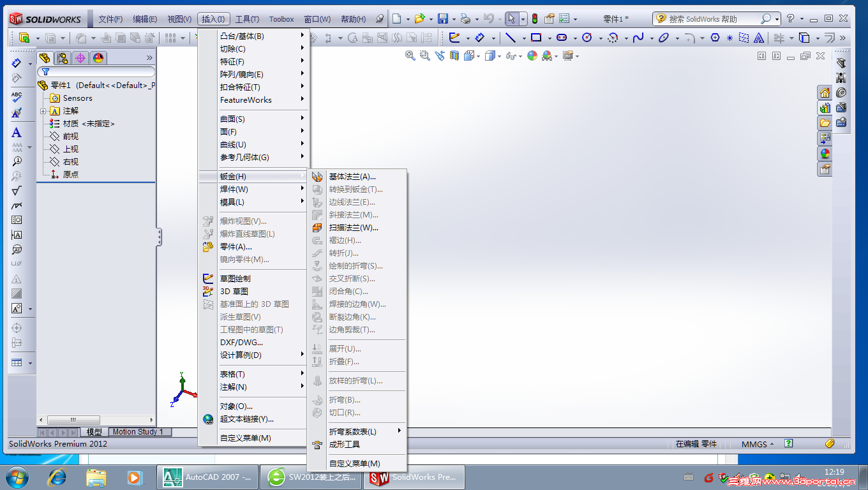Select the Line sketch tool

511,38
